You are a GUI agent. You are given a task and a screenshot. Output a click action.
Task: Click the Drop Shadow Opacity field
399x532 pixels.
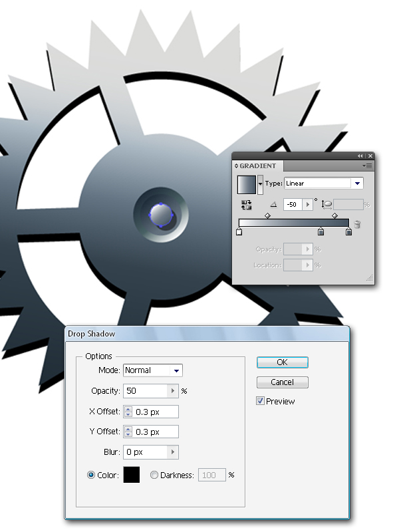point(145,391)
